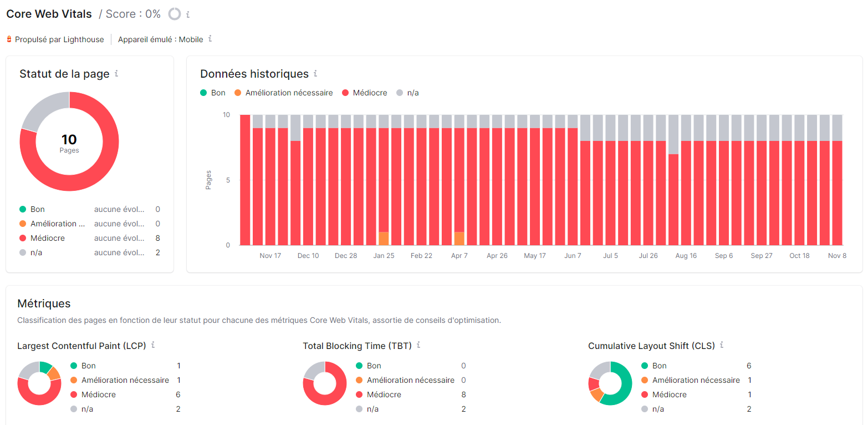Click the Apr 7 bar with orange segment
This screenshot has width=868, height=425.
tap(459, 180)
